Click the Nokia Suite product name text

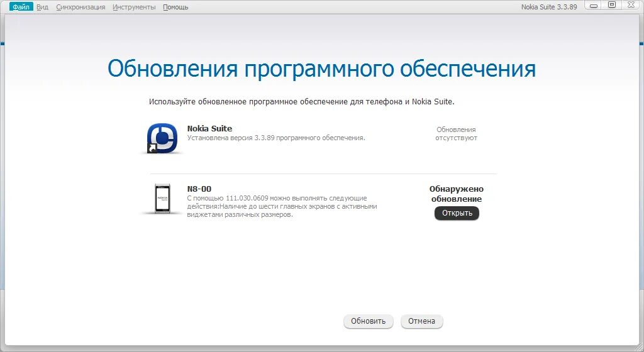point(209,128)
